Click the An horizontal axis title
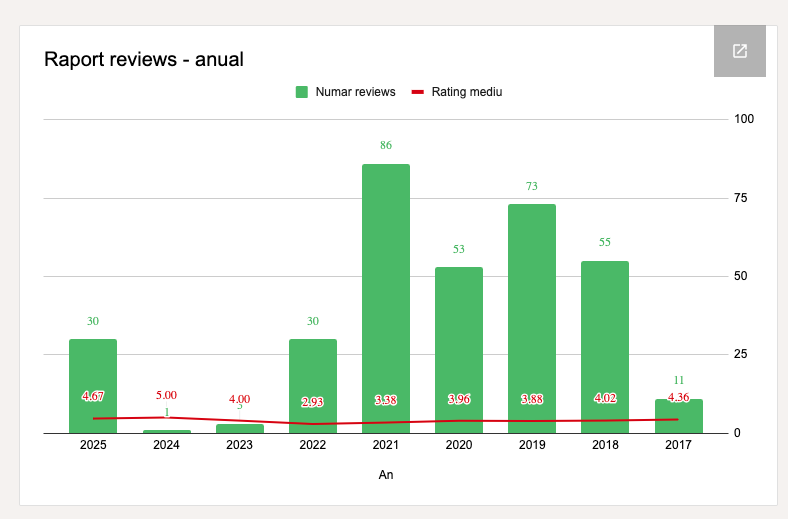Viewport: 788px width, 519px height. tap(386, 475)
